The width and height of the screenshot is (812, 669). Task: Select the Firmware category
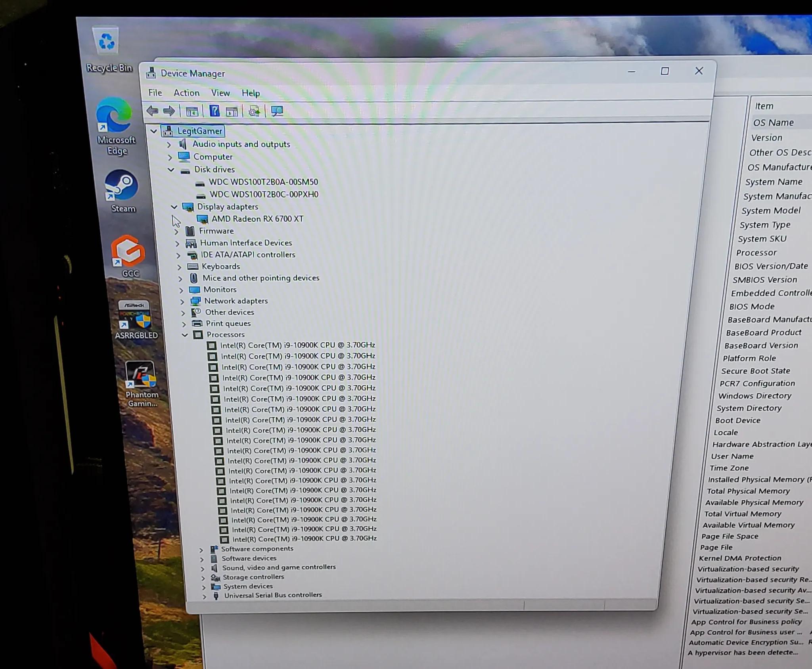point(216,231)
